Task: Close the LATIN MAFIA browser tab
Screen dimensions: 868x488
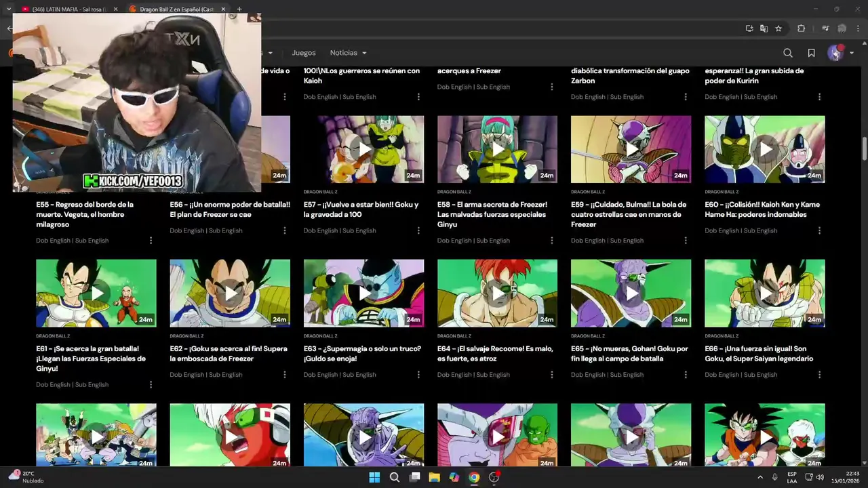Action: coord(115,9)
